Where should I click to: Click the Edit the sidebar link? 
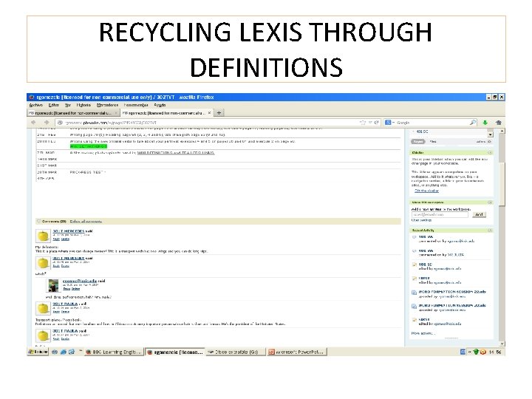[427, 191]
